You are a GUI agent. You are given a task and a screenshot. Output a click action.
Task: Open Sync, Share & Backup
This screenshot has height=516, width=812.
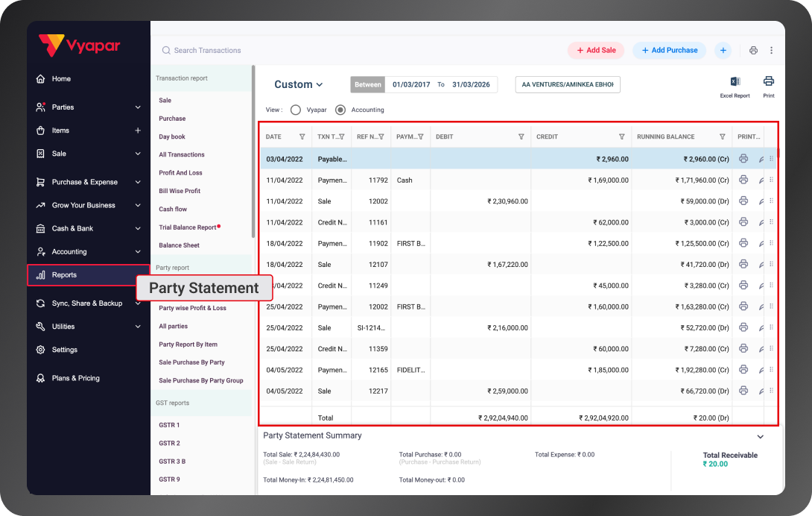[87, 303]
